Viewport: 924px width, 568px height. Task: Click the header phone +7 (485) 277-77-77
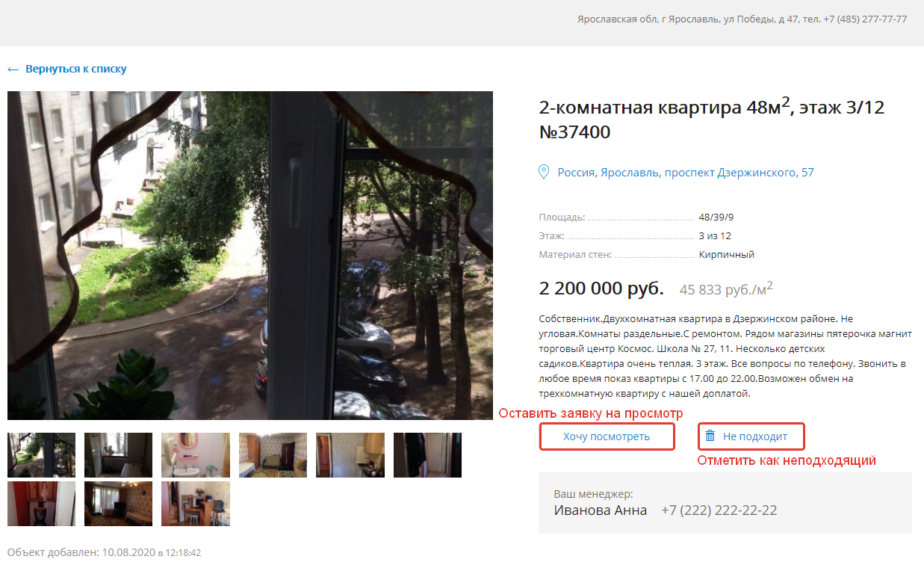pos(866,19)
